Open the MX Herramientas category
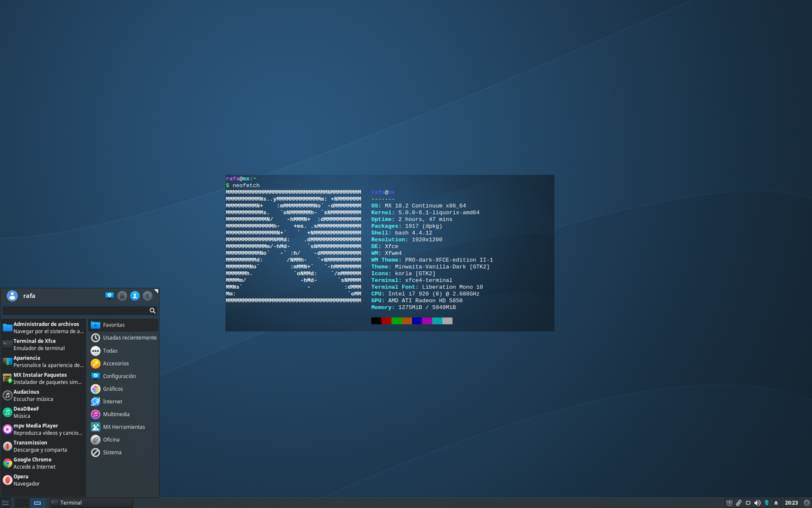812x508 pixels. pos(123,427)
